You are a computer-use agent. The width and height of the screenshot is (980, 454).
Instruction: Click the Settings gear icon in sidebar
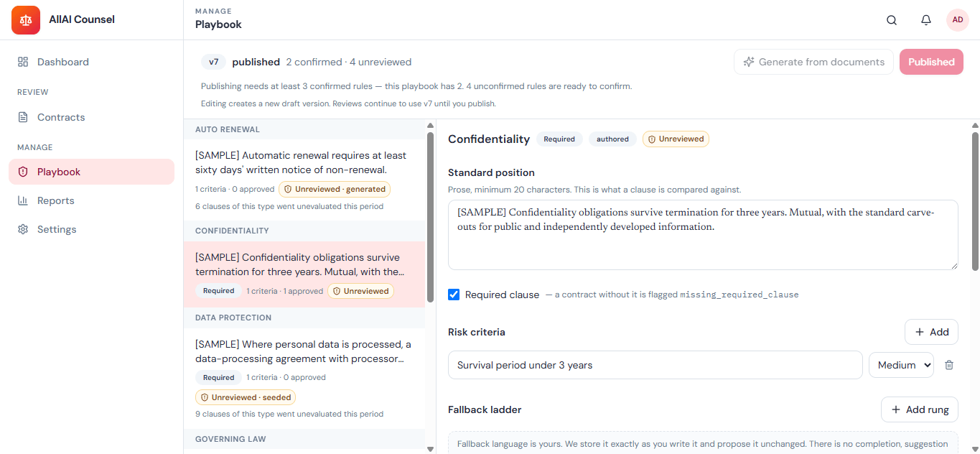click(x=23, y=229)
